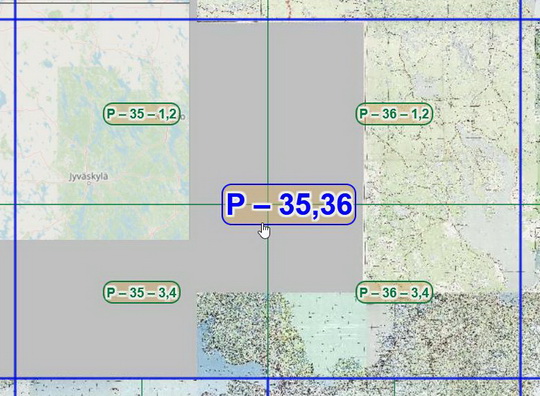540x396 pixels.
Task: Open the P – 35,36 map sheet label
Action: (289, 205)
